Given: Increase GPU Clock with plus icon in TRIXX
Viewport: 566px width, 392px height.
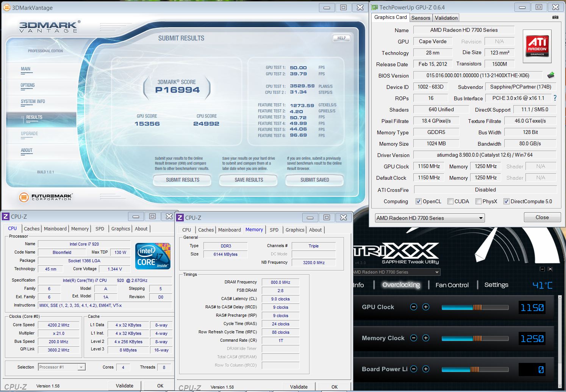Looking at the screenshot, I should pyautogui.click(x=426, y=307).
